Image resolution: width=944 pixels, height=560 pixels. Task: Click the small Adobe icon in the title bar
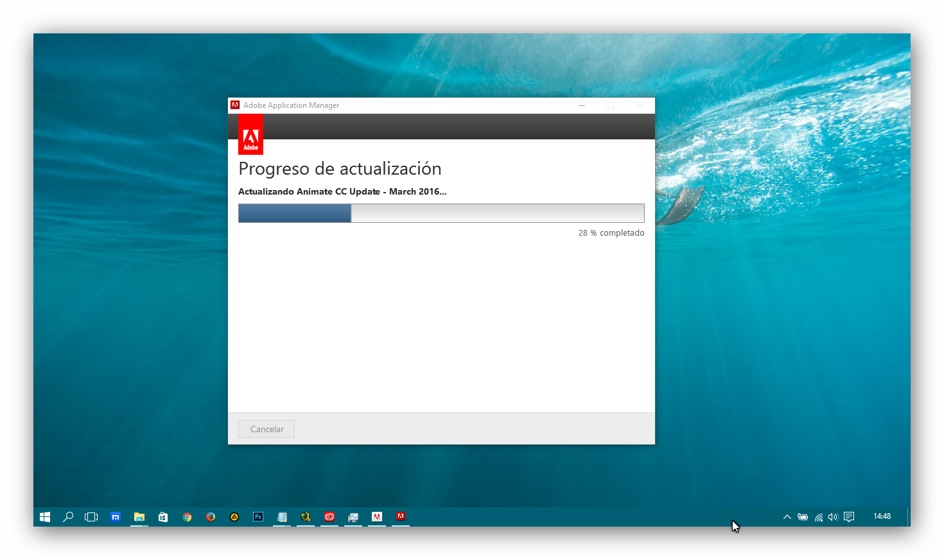235,105
